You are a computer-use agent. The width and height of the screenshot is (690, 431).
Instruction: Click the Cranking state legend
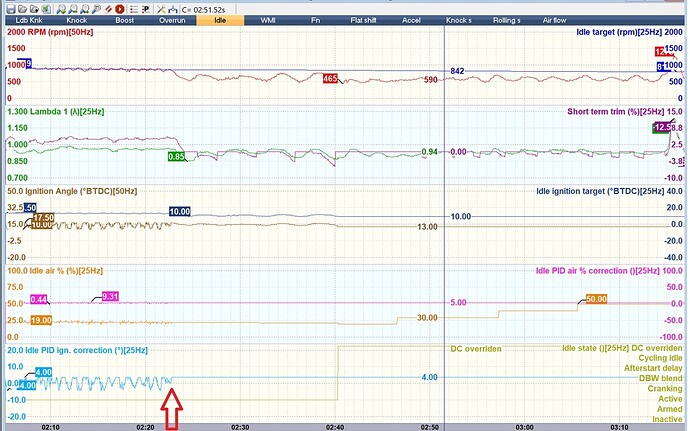point(665,389)
